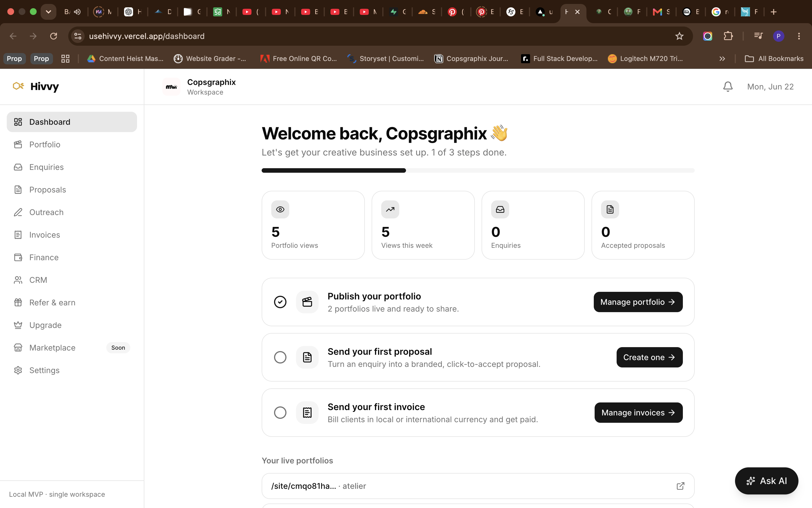Open Settings in sidebar
The width and height of the screenshot is (812, 508).
click(72, 370)
